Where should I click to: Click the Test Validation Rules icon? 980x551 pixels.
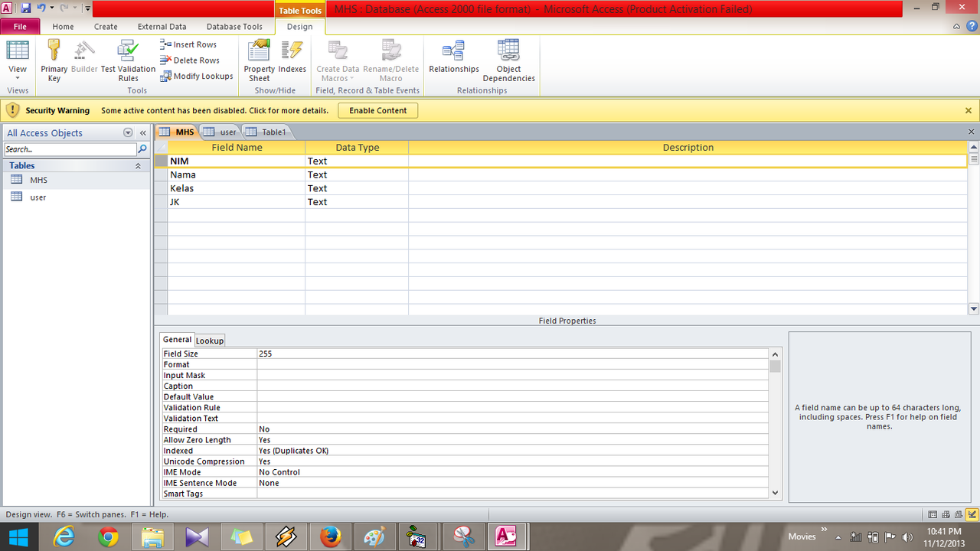point(128,60)
